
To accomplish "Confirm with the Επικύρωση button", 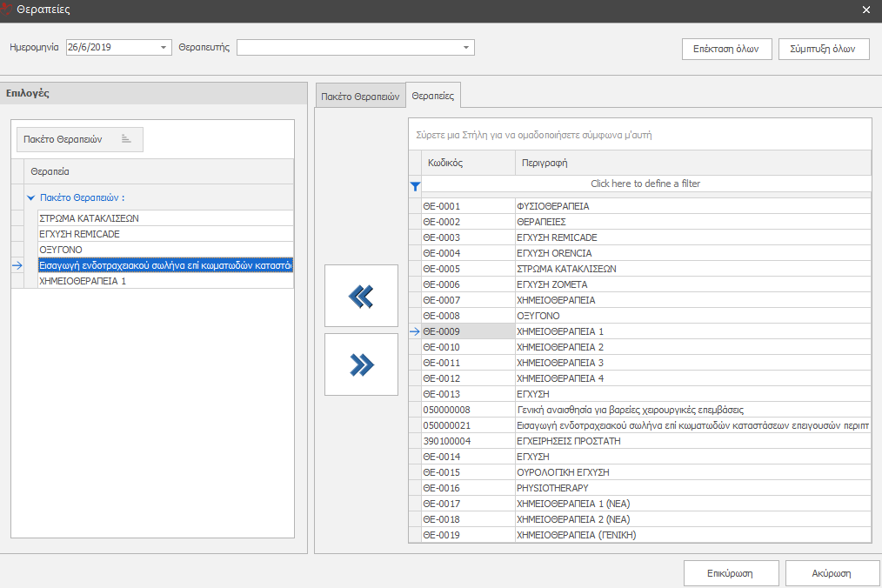I will [x=731, y=573].
